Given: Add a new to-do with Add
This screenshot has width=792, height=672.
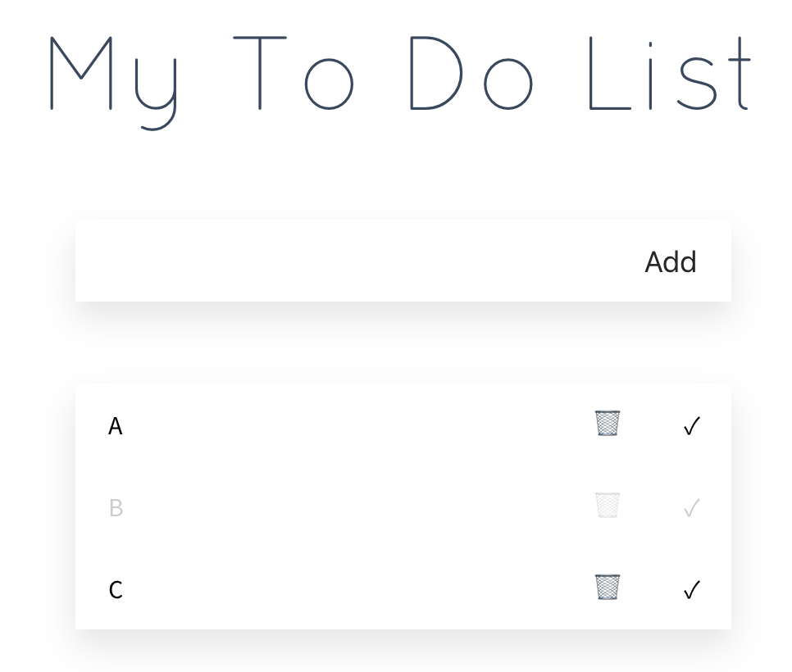Looking at the screenshot, I should (670, 262).
